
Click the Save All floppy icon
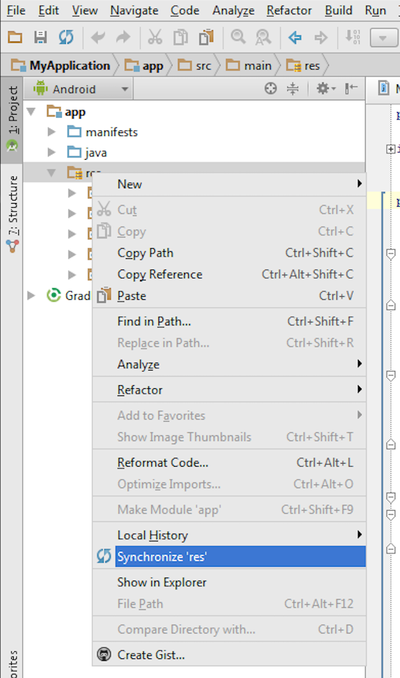pos(41,38)
